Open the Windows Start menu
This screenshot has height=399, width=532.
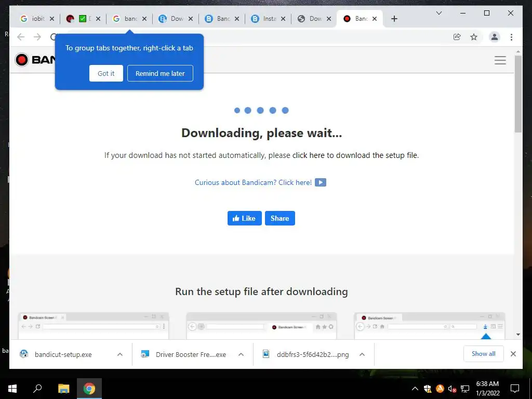click(x=12, y=389)
